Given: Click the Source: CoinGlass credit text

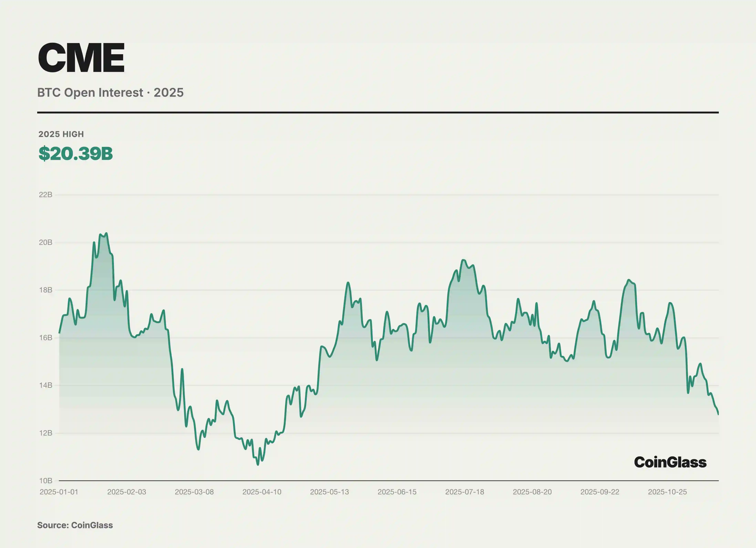Looking at the screenshot, I should [75, 525].
